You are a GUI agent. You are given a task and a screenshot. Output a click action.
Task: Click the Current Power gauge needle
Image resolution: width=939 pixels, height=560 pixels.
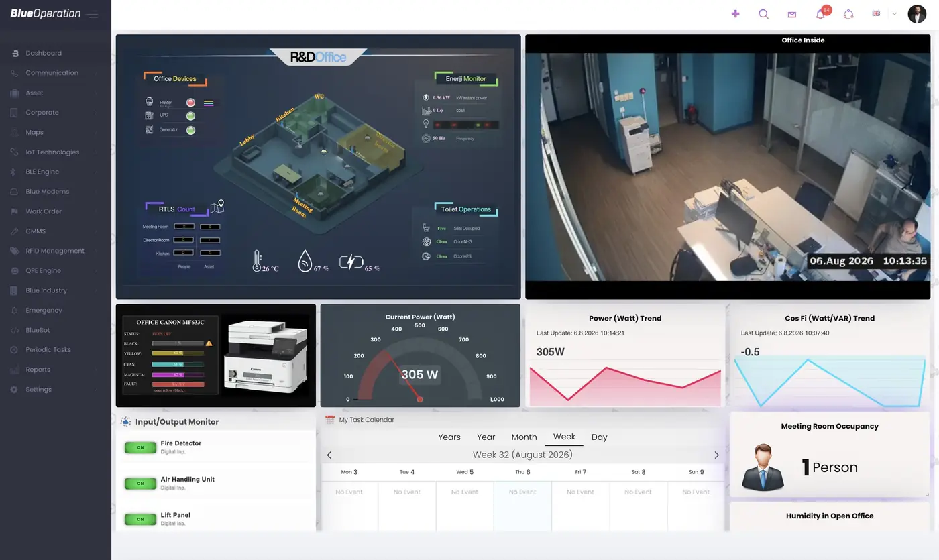402,376
